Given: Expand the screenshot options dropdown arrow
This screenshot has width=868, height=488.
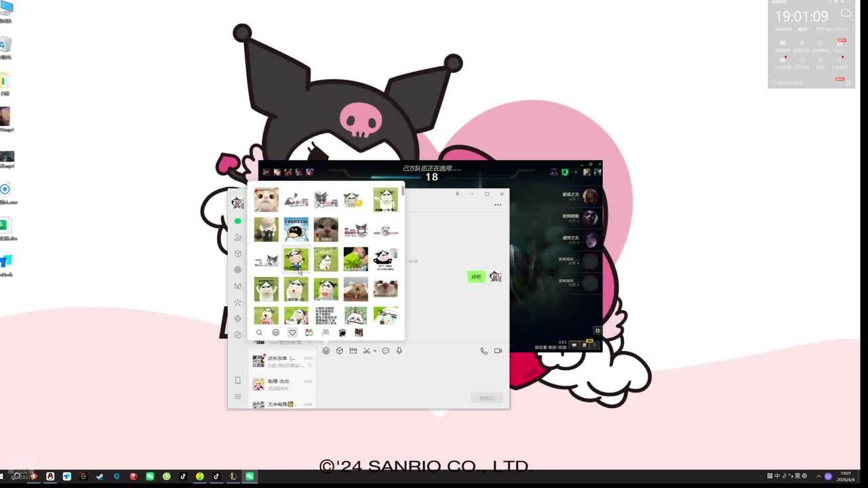Looking at the screenshot, I should click(374, 351).
